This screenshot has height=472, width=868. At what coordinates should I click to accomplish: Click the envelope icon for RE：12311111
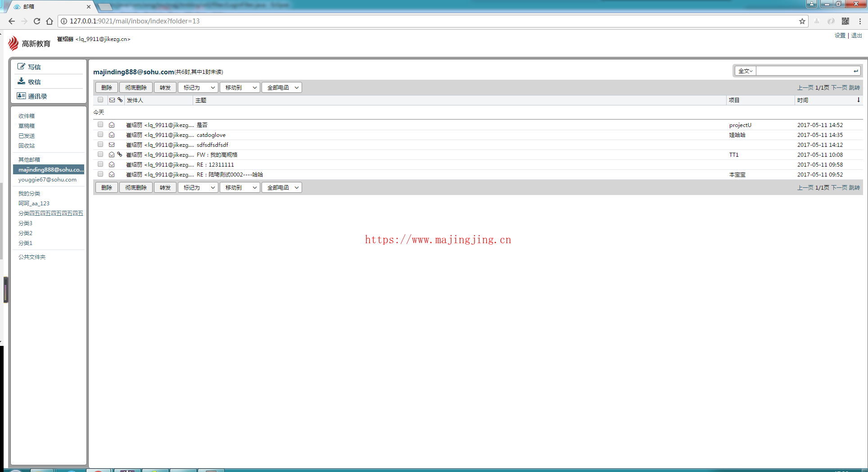(112, 164)
